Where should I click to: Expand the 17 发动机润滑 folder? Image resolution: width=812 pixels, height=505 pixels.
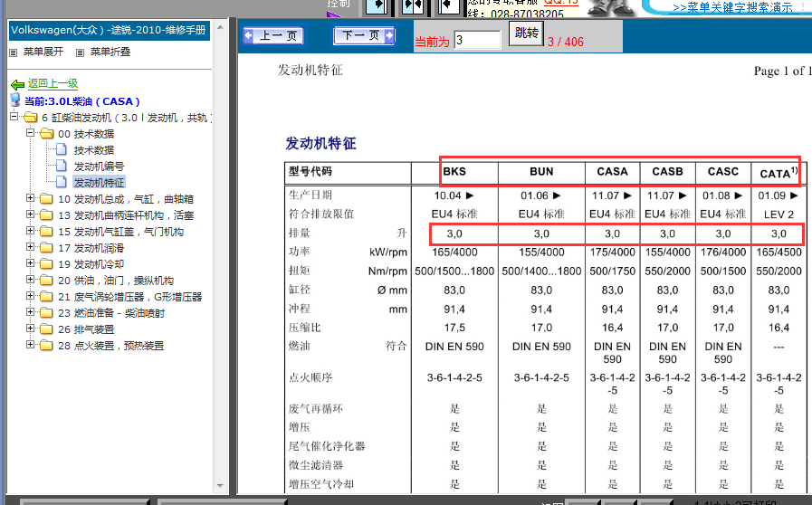[30, 247]
